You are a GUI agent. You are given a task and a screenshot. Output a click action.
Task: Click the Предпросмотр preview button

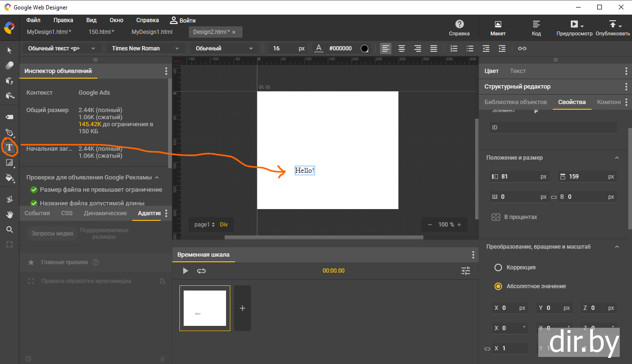(x=574, y=28)
